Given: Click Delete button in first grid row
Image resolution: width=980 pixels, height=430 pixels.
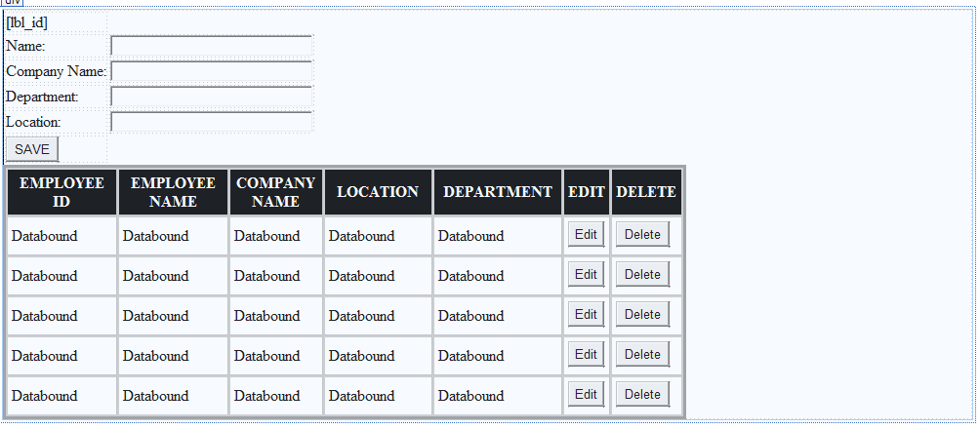Looking at the screenshot, I should [642, 235].
